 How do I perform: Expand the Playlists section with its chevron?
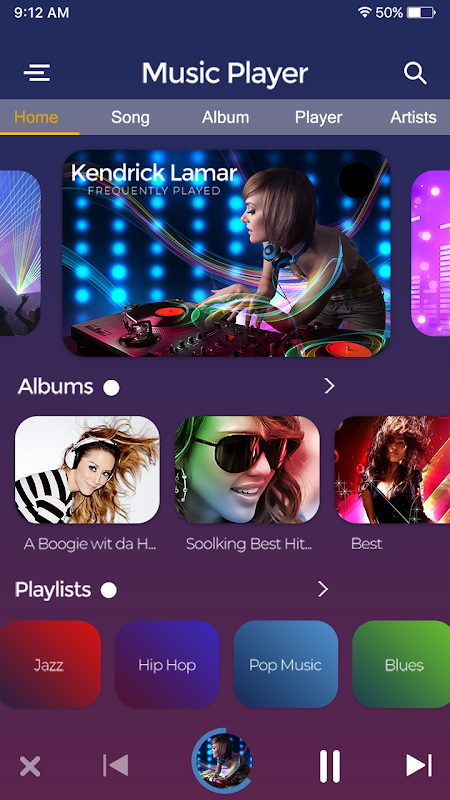[323, 589]
